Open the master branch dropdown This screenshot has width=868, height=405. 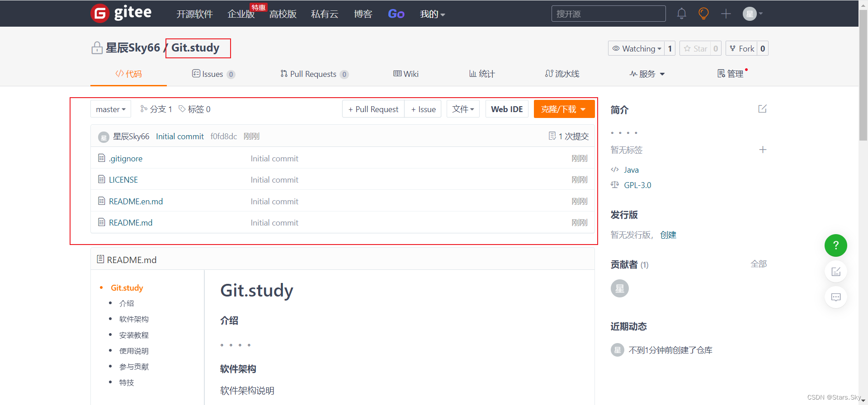point(111,109)
